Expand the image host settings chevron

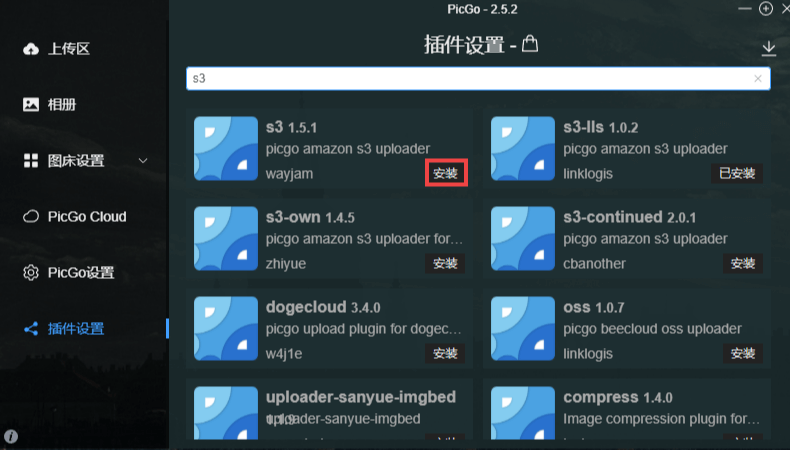pyautogui.click(x=143, y=161)
